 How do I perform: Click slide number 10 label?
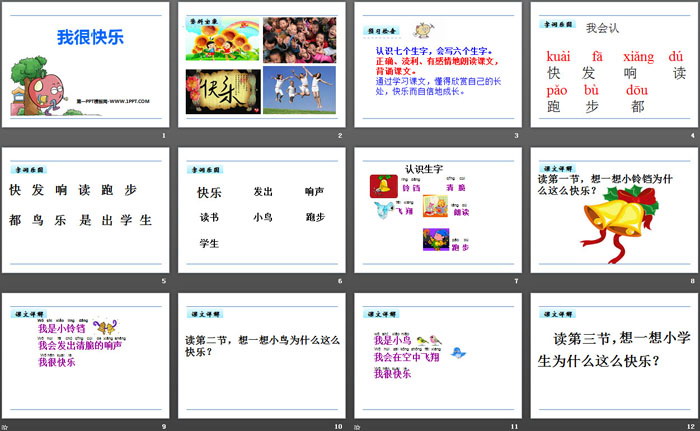click(338, 427)
